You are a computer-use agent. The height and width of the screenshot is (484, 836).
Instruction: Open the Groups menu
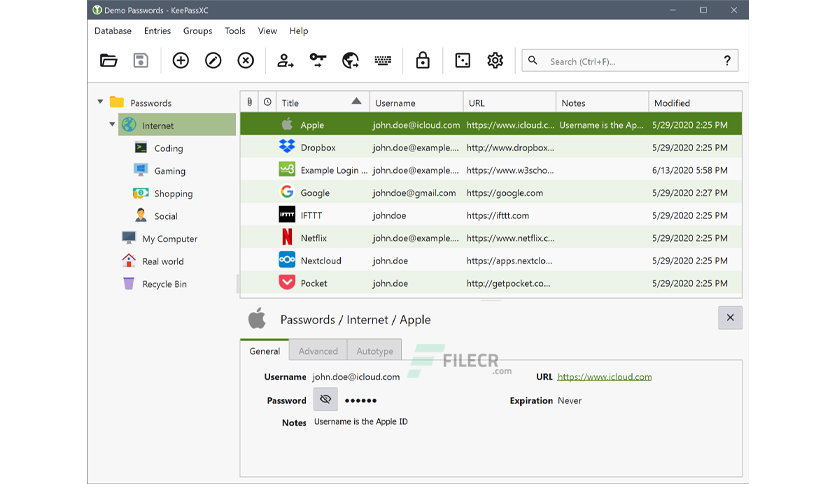tap(197, 31)
